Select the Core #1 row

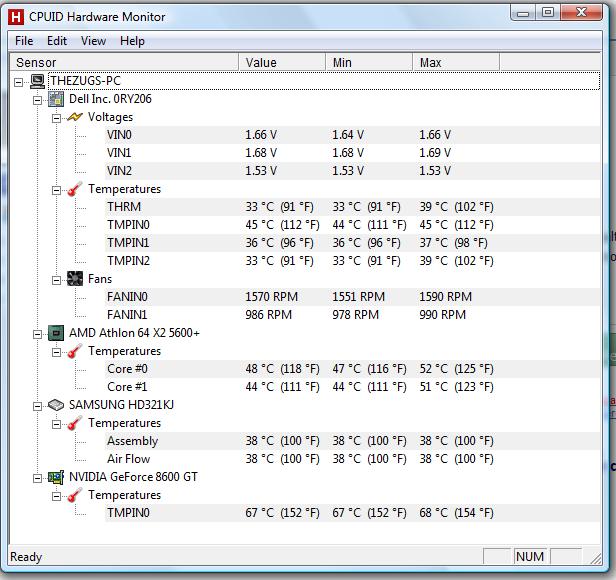(352, 387)
